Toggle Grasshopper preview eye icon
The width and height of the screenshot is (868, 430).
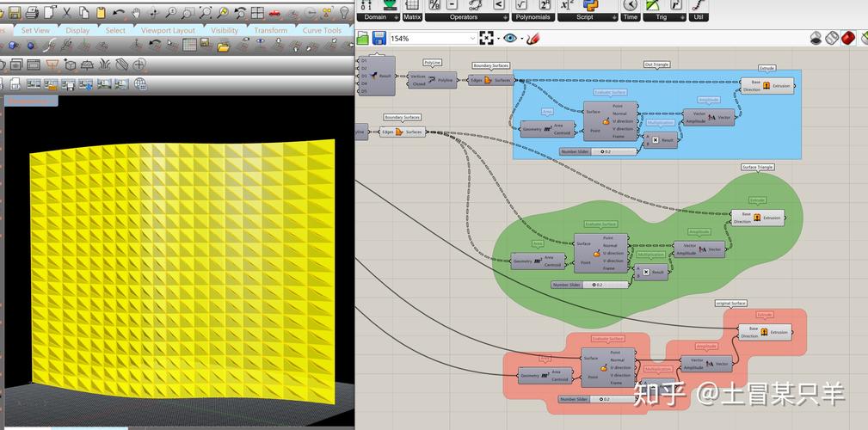(510, 38)
